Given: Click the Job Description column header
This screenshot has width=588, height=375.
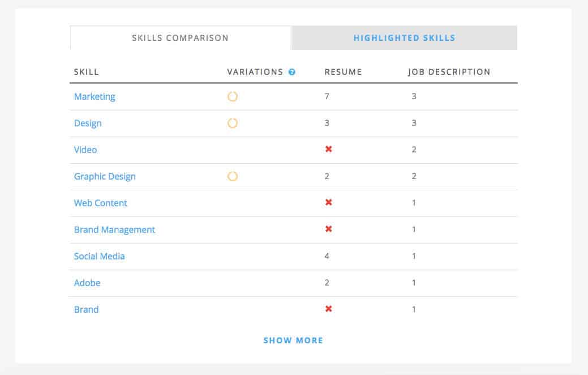Looking at the screenshot, I should [449, 72].
